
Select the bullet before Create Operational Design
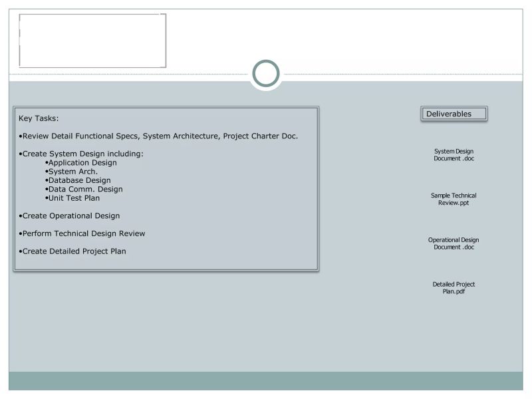(x=21, y=215)
